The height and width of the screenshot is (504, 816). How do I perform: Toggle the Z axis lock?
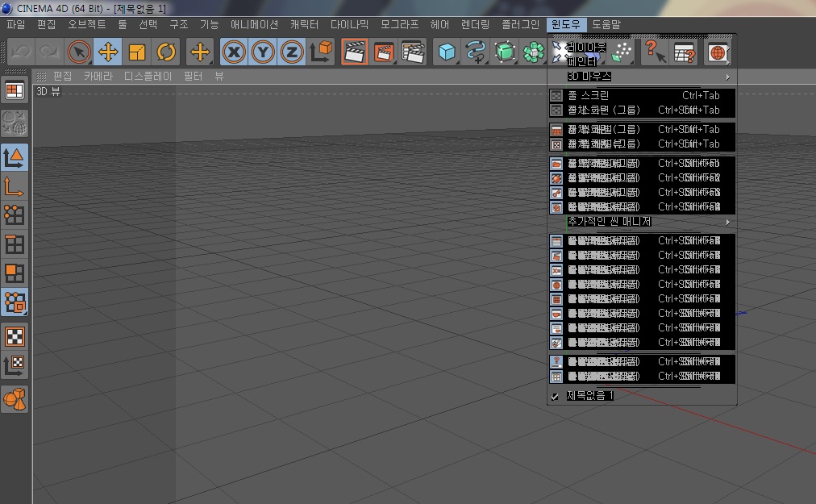291,52
